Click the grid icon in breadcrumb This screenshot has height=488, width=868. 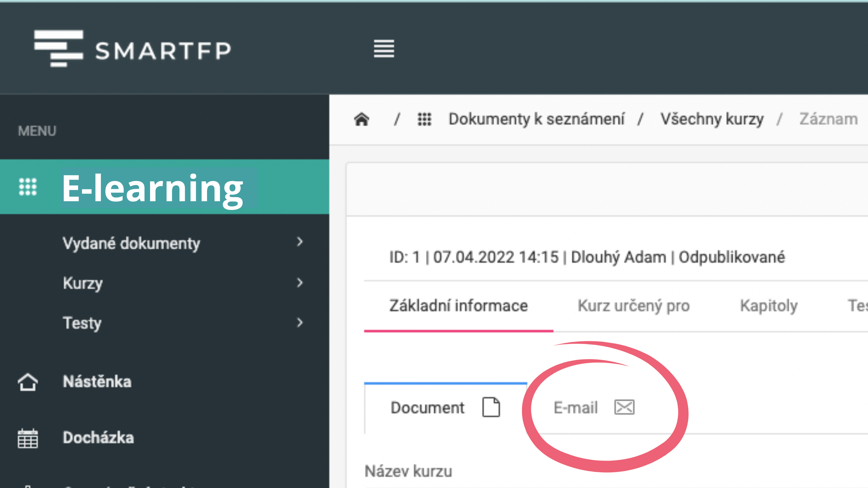(x=424, y=119)
